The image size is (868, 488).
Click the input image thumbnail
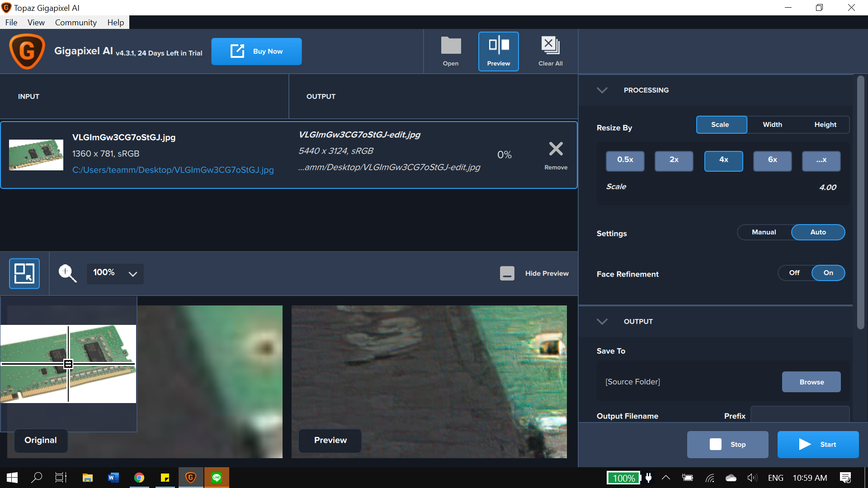(x=36, y=155)
